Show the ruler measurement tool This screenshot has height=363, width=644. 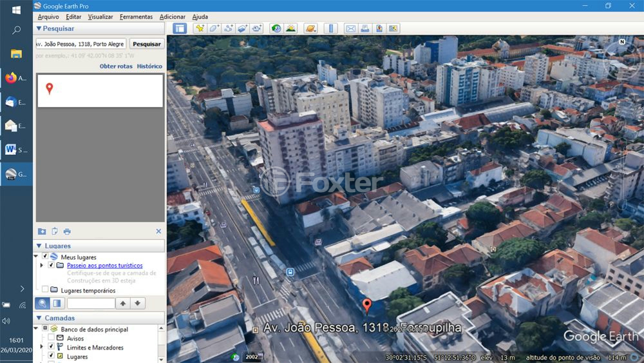pyautogui.click(x=330, y=28)
